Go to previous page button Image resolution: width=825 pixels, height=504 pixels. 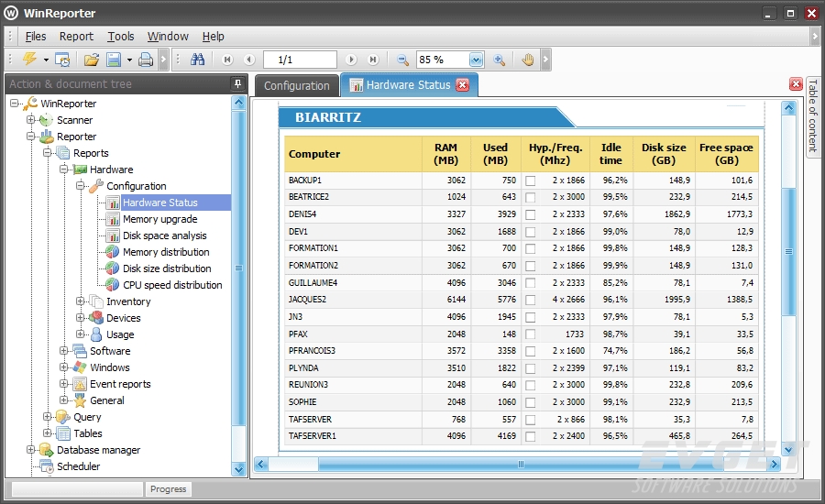tap(249, 60)
